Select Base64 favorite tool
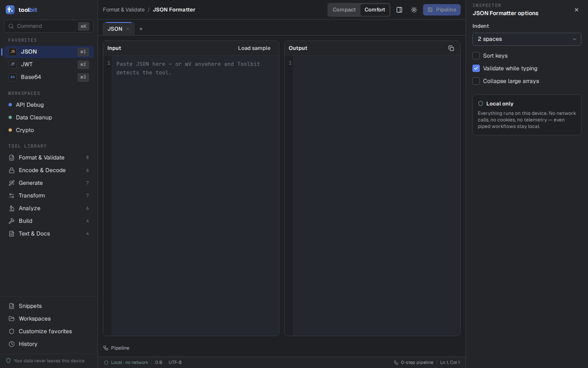Screen dimensions: 588x368 point(49,77)
